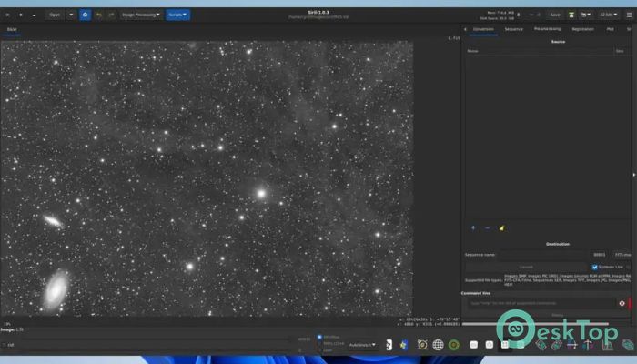Clear the source list with the broom icon

pyautogui.click(x=501, y=227)
